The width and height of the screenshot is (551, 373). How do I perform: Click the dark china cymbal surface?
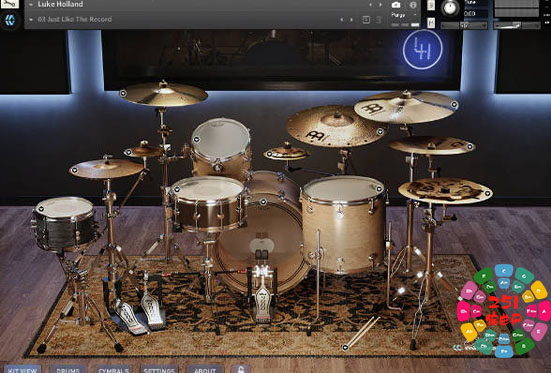coord(446,191)
